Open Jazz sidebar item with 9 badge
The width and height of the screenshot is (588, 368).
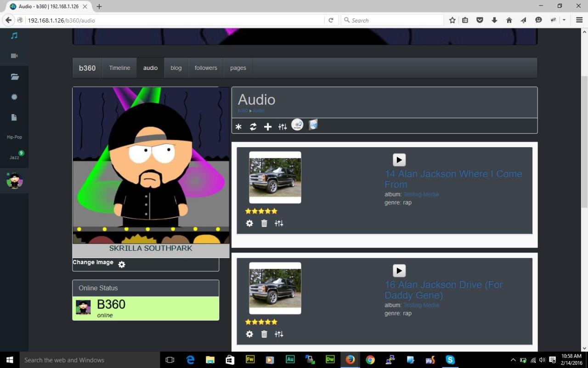(x=14, y=157)
